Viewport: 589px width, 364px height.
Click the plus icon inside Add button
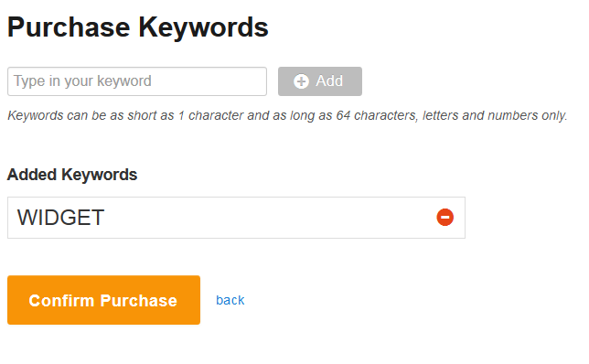coord(301,81)
